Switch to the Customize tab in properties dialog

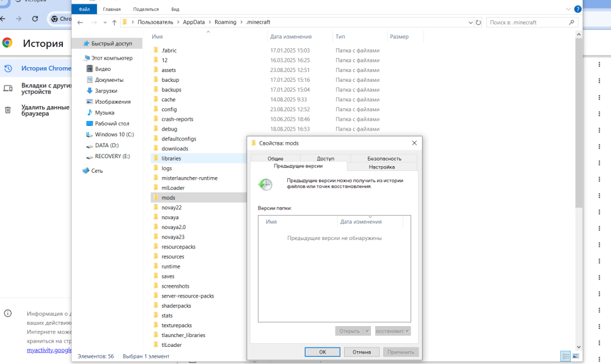pos(382,167)
